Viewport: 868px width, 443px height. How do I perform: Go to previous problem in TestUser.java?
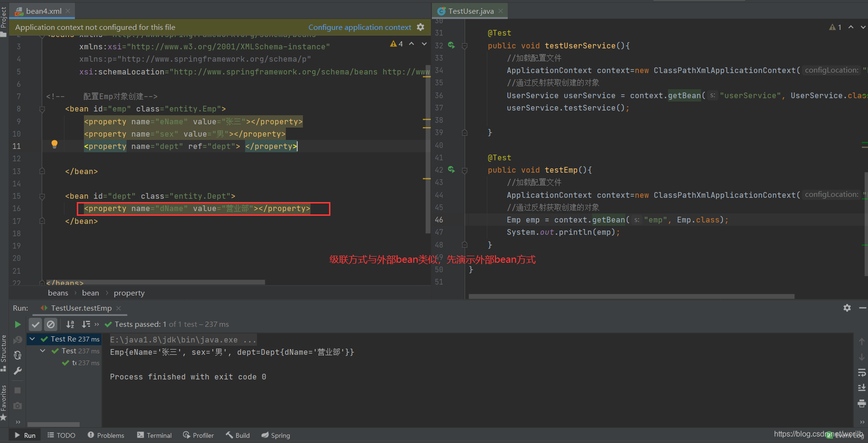coord(851,28)
